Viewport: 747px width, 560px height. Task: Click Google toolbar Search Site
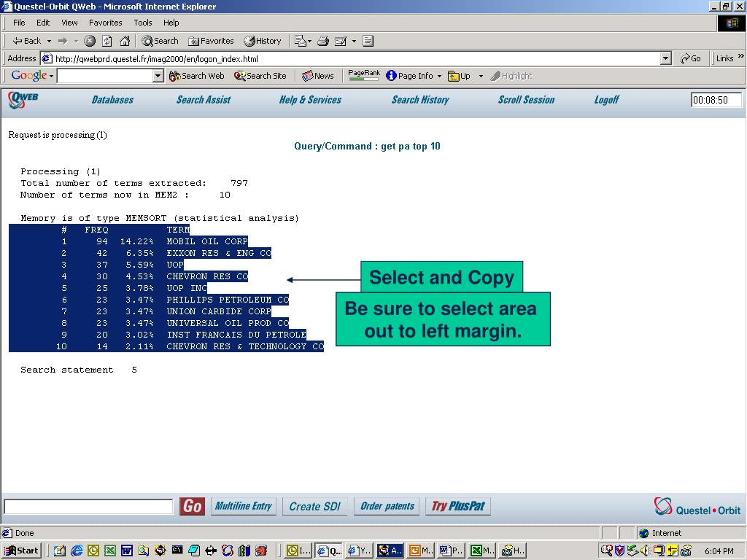[260, 76]
